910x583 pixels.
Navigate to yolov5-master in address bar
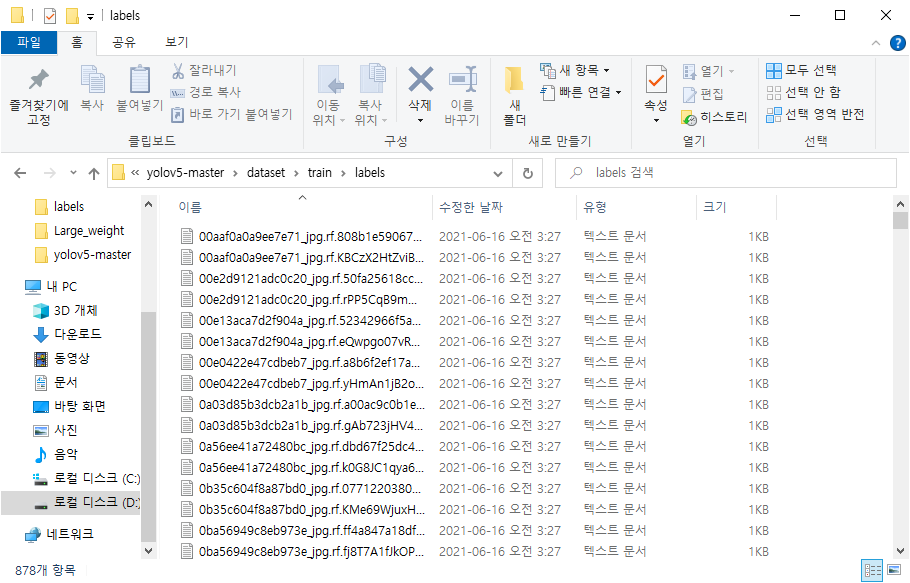[185, 173]
